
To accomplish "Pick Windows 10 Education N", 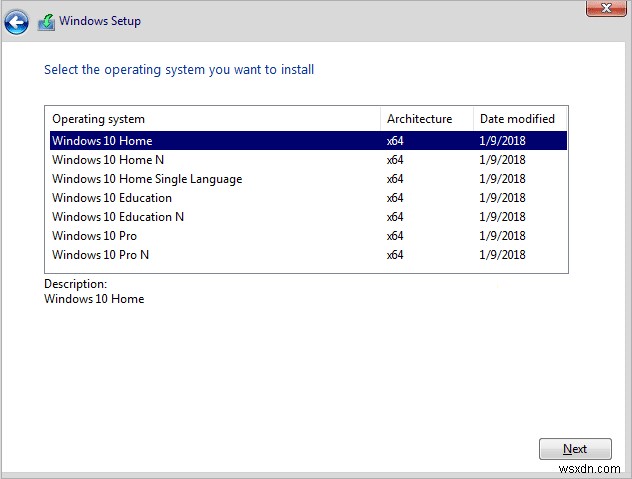I will (118, 217).
